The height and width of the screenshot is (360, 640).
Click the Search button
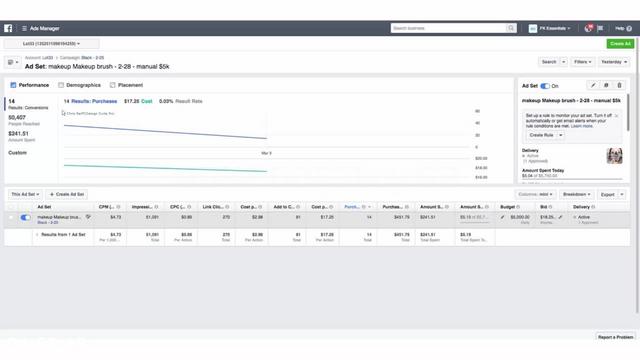pyautogui.click(x=549, y=62)
